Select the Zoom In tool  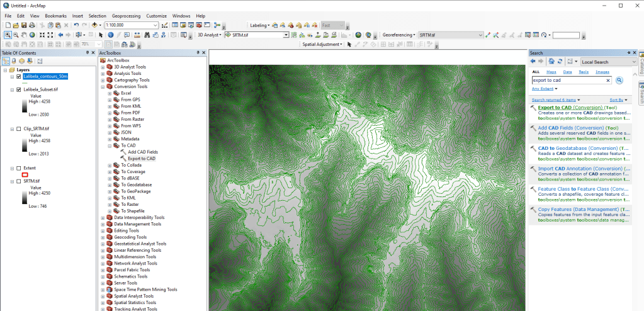[x=8, y=35]
